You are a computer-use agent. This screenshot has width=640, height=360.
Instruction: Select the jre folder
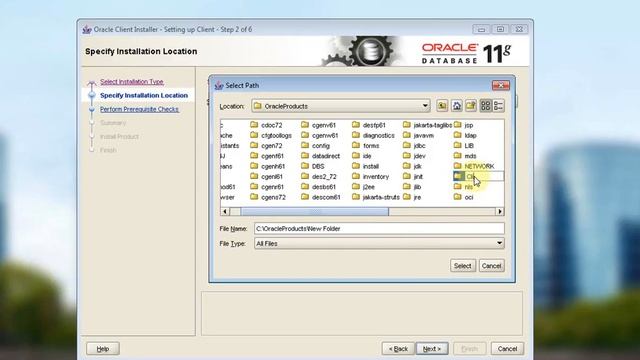click(x=412, y=197)
